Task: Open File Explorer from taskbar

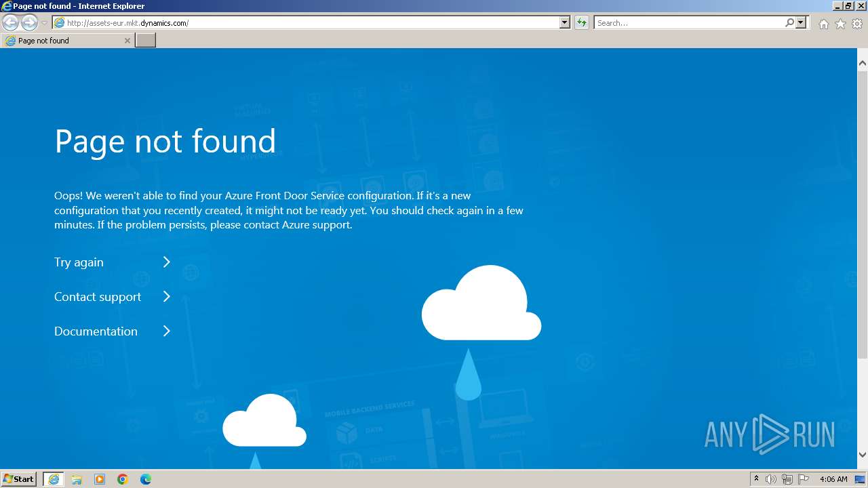Action: click(x=77, y=479)
